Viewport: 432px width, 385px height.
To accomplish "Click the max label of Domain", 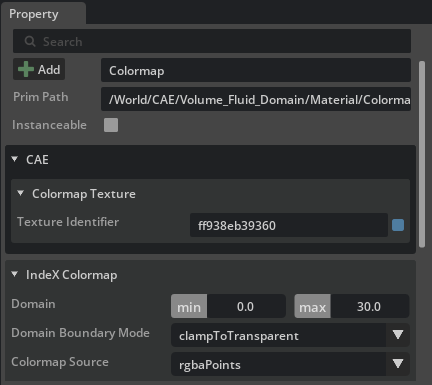I will 312,306.
